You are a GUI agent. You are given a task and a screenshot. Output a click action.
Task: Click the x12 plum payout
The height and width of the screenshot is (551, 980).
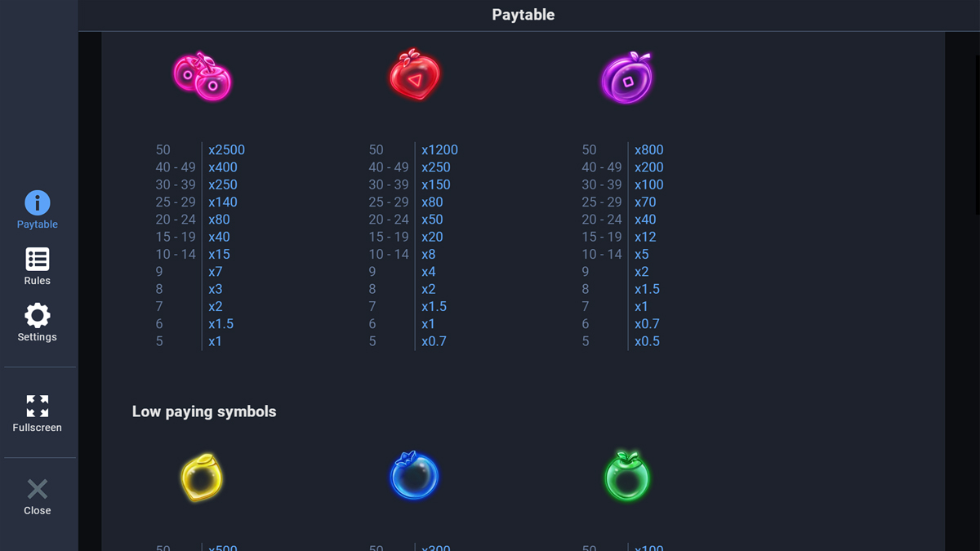pyautogui.click(x=645, y=238)
